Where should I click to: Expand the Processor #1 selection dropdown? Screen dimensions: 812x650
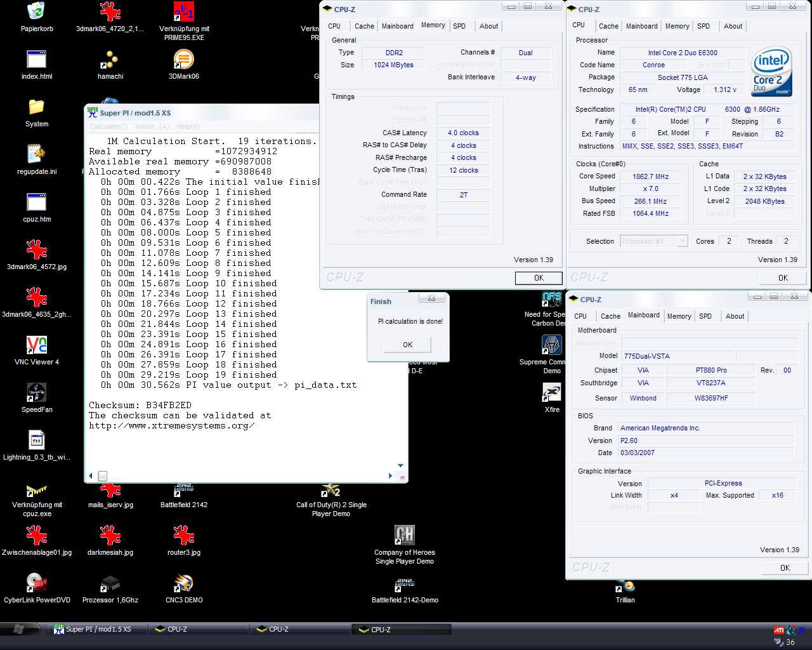(x=682, y=241)
